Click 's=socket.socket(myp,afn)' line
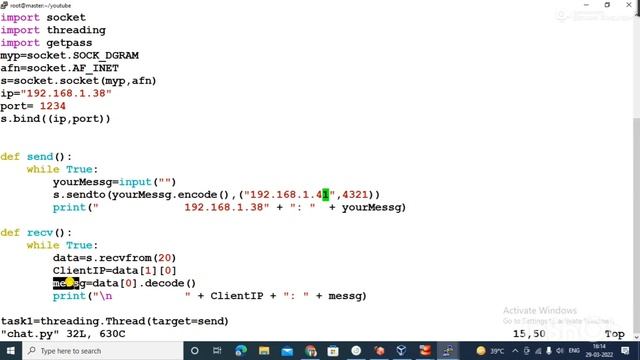This screenshot has height=360, width=640. pyautogui.click(x=78, y=81)
